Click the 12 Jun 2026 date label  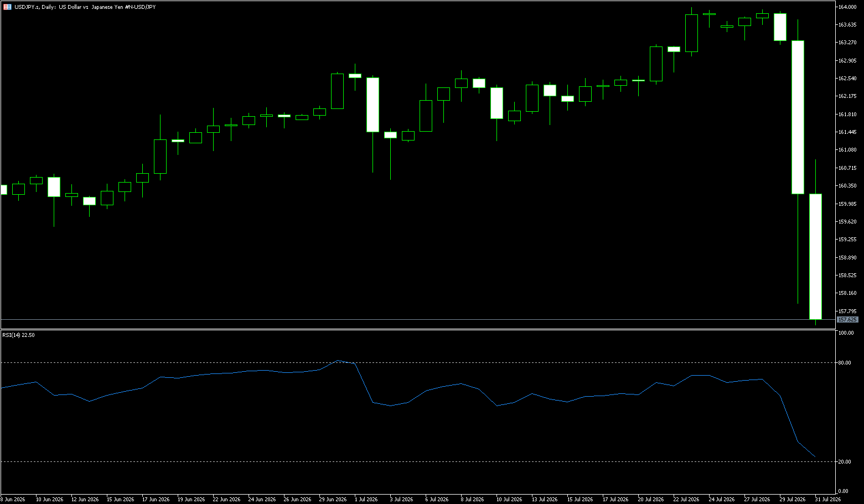[85, 499]
